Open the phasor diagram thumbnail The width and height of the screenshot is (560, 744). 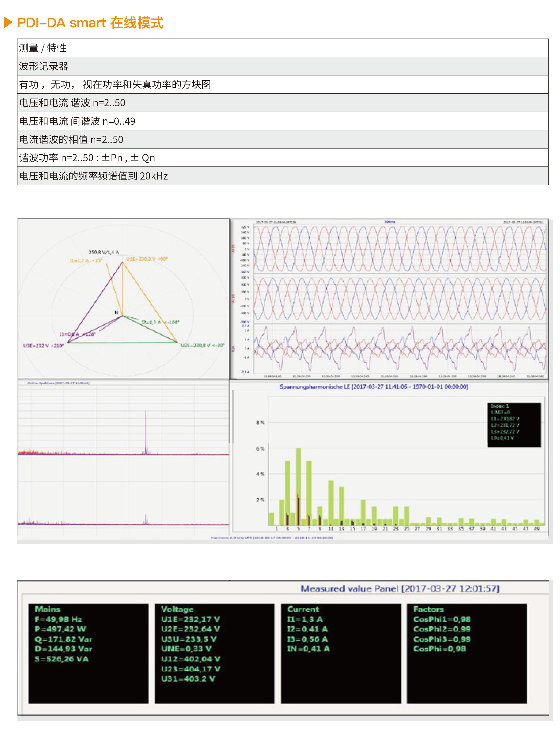pos(123,299)
